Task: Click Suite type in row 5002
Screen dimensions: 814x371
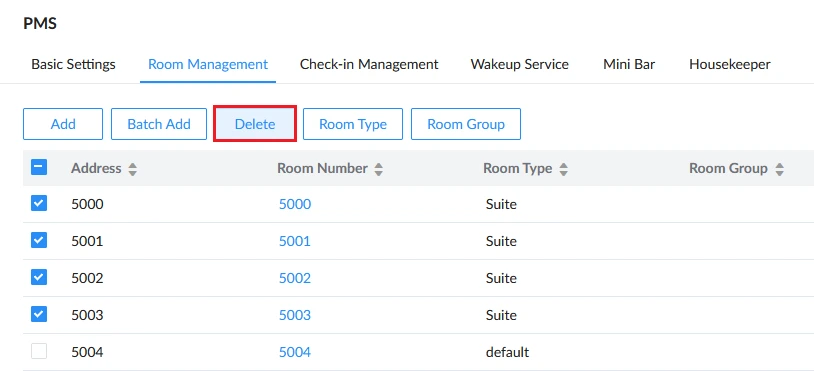Action: [x=501, y=278]
